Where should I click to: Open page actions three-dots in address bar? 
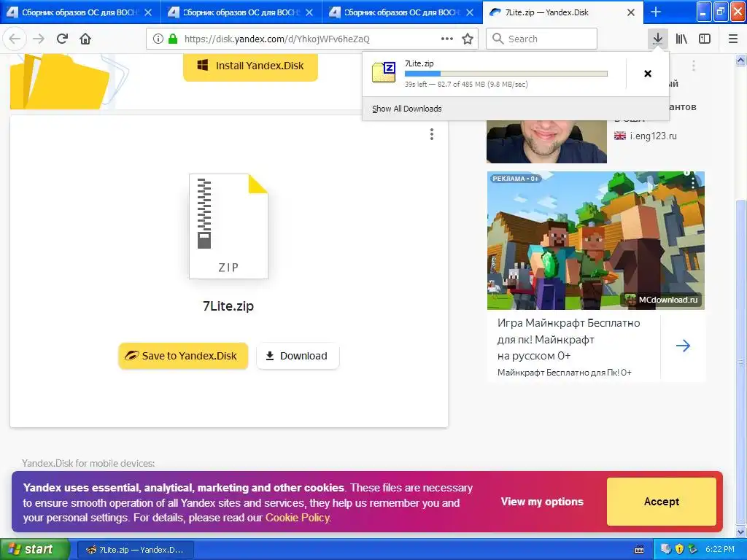[447, 39]
